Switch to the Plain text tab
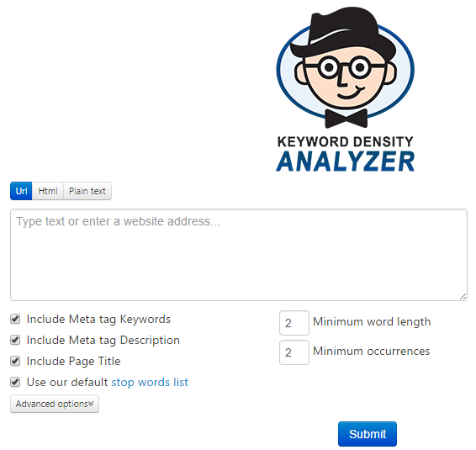Screen dimensions: 476x450 87,191
